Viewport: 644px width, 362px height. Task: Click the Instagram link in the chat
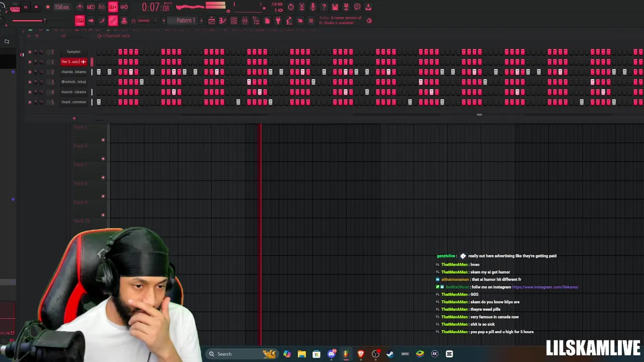tap(545, 287)
